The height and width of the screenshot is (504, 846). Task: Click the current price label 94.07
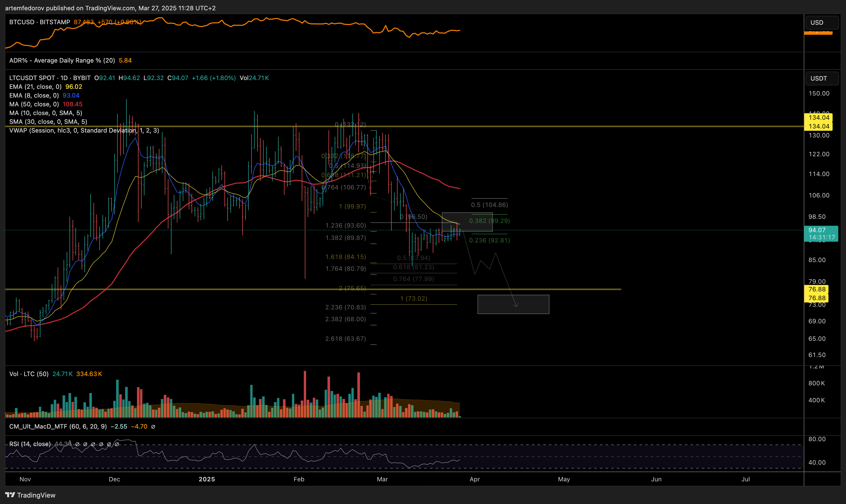[x=821, y=230]
